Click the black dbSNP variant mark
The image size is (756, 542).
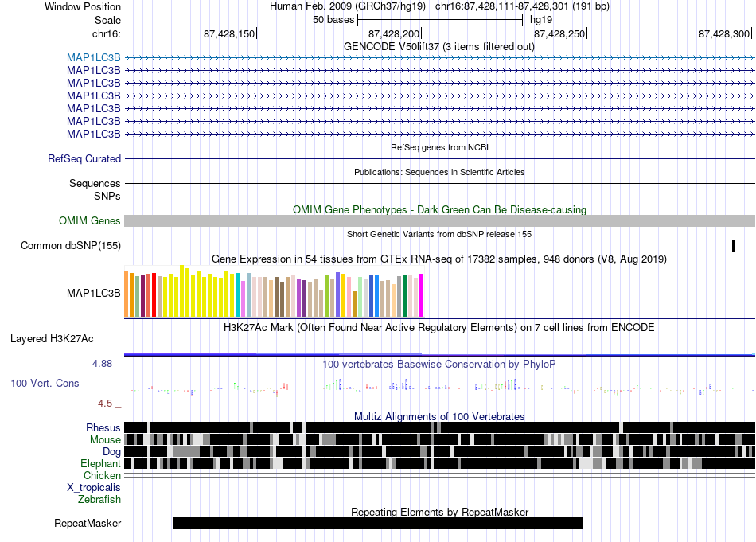click(x=734, y=245)
